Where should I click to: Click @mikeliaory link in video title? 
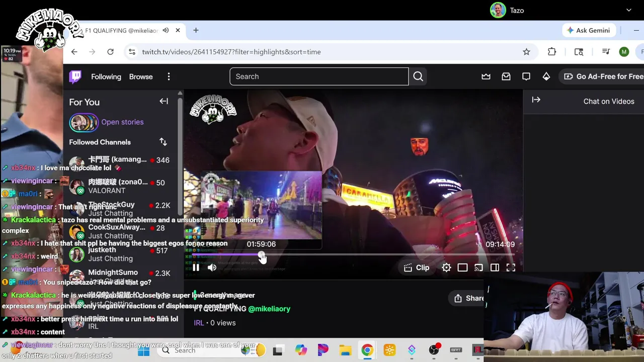(x=269, y=309)
